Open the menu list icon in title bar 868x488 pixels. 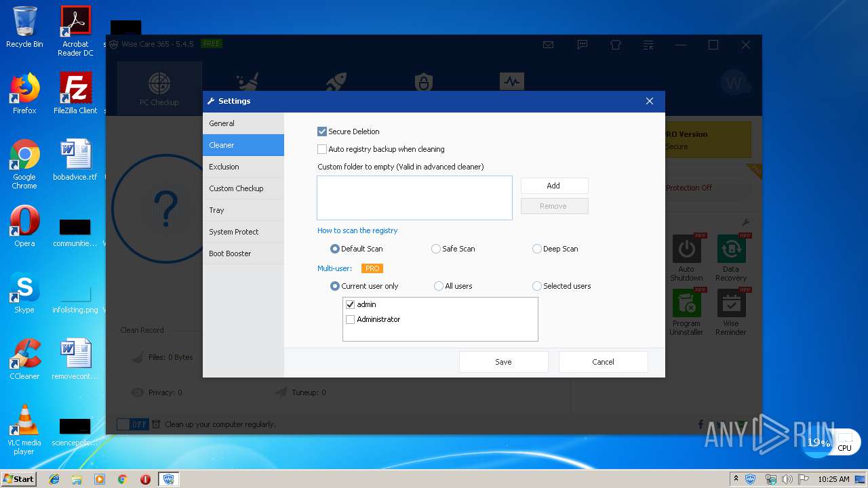click(648, 45)
